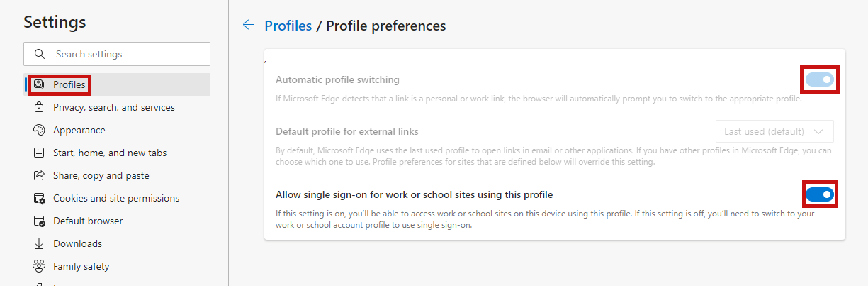Viewport: 868px width, 286px height.
Task: Click the Cookies and site permissions icon
Action: tap(39, 199)
